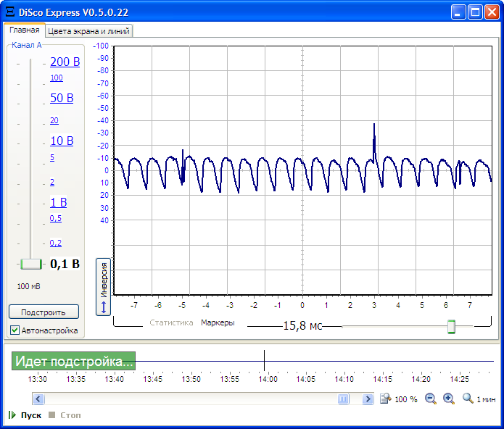Click the 100 % zoom reset icon
Image resolution: width=504 pixels, height=429 pixels.
coord(387,399)
